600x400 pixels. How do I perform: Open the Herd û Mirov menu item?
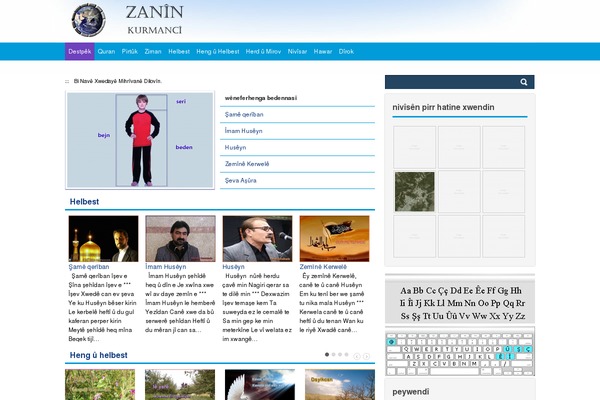(x=263, y=51)
